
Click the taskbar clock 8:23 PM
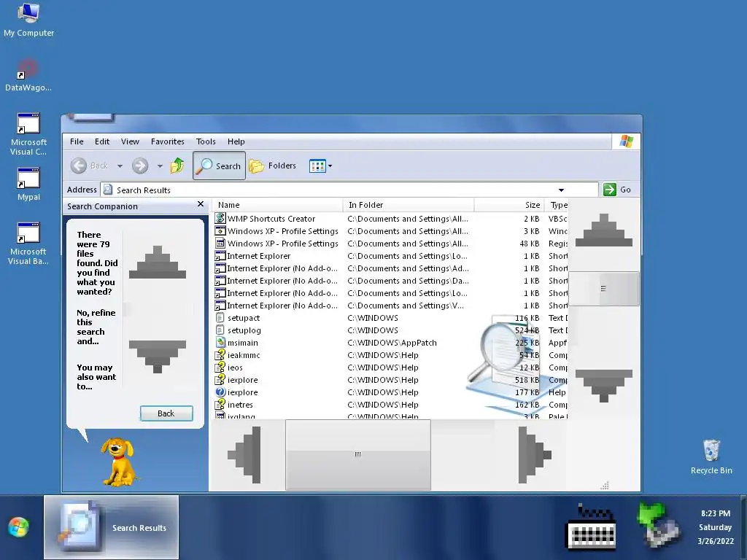point(716,513)
